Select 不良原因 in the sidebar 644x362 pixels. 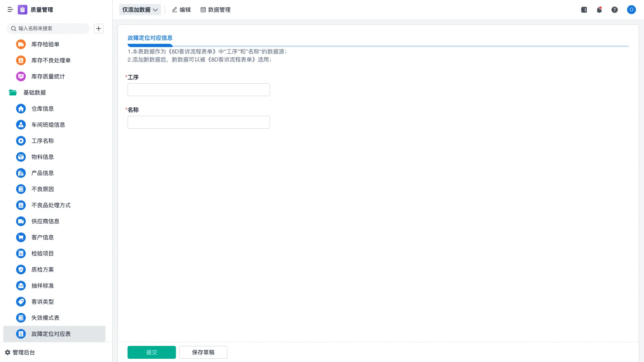pos(42,189)
